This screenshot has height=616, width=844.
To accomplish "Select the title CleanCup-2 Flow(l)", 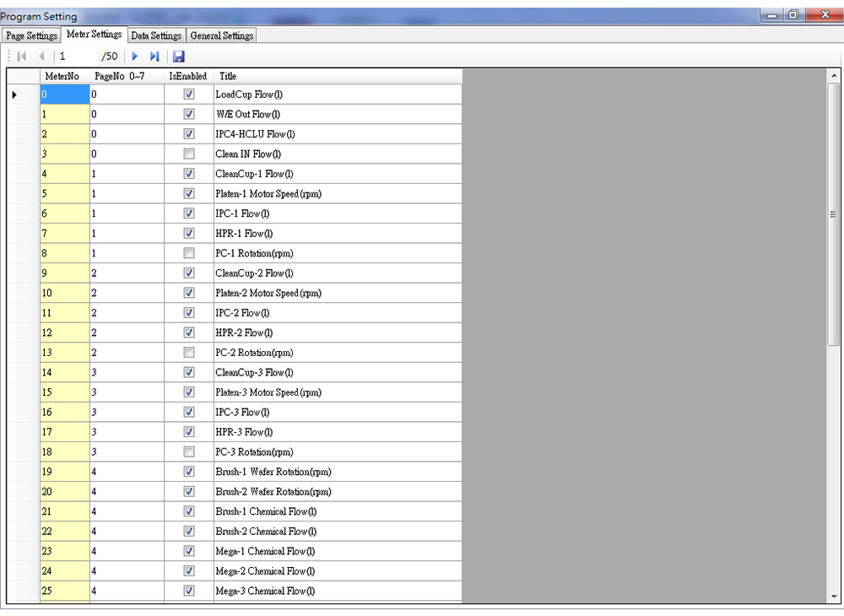I will click(254, 273).
